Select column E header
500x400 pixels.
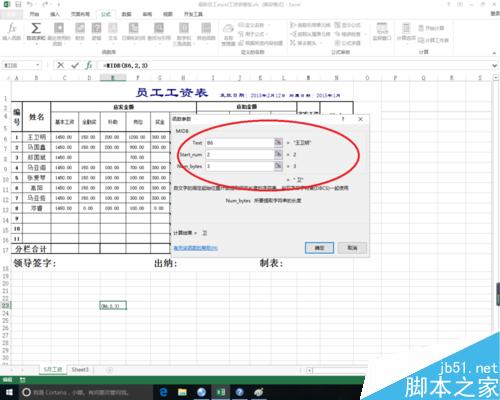[113, 78]
